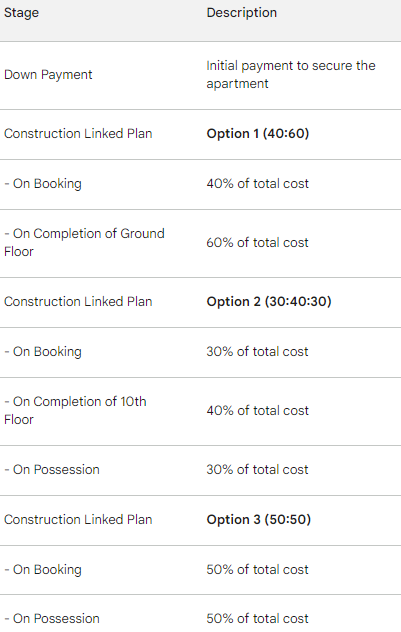Click 'On Completion of 10th Floor' cell
This screenshot has height=632, width=401.
pyautogui.click(x=75, y=410)
